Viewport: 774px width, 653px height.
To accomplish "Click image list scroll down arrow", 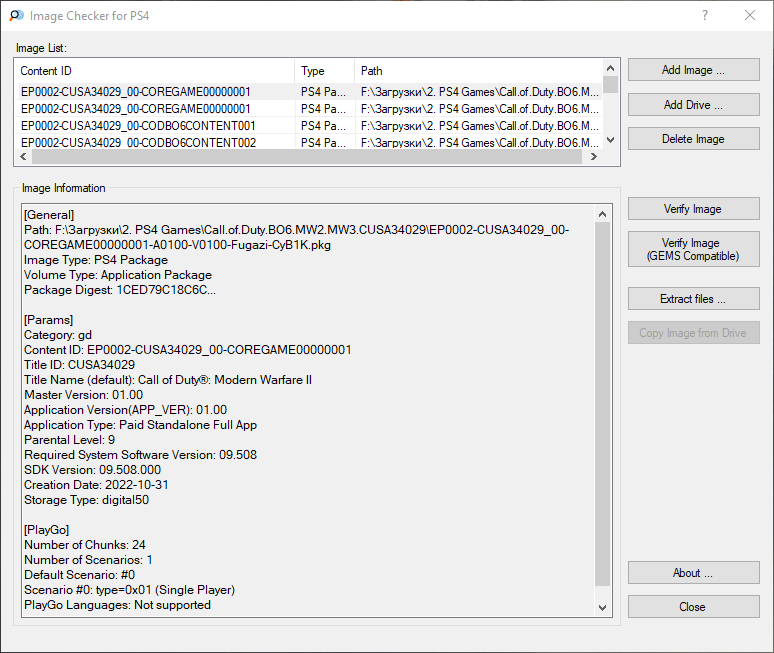I will (610, 140).
